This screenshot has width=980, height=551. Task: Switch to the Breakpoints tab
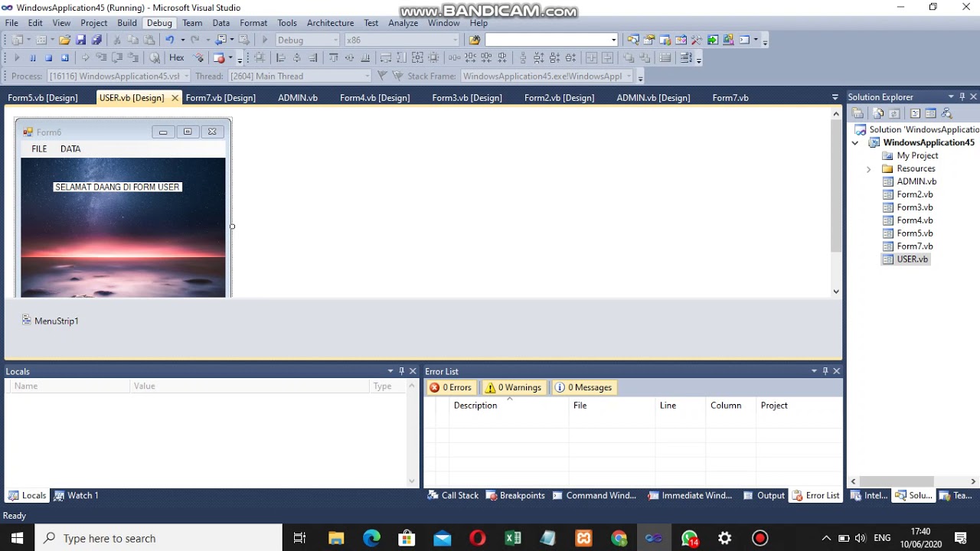point(515,495)
